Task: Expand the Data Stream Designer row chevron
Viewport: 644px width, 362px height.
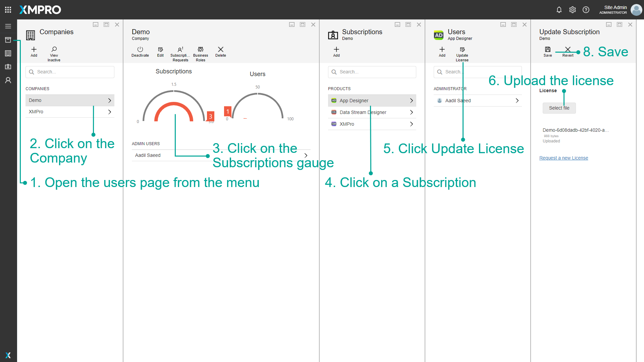Action: [412, 112]
